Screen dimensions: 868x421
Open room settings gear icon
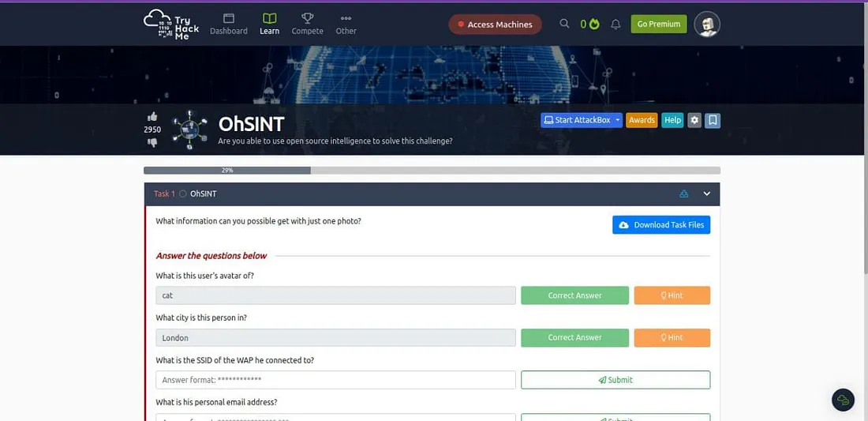(x=694, y=120)
